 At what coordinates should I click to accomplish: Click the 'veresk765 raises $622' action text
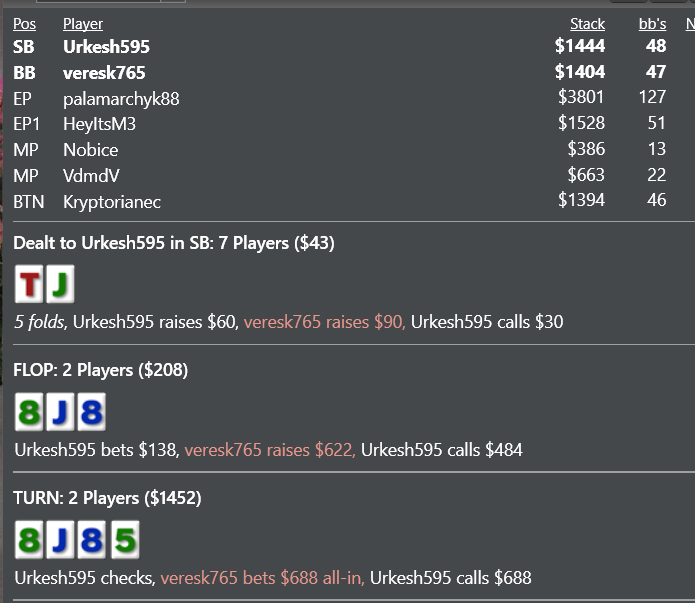[269, 450]
